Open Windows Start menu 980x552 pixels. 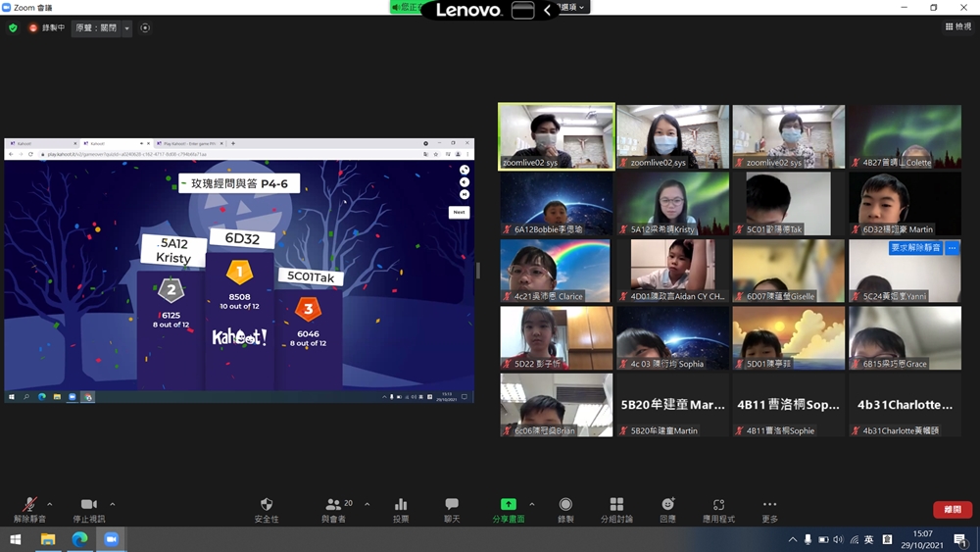(15, 539)
